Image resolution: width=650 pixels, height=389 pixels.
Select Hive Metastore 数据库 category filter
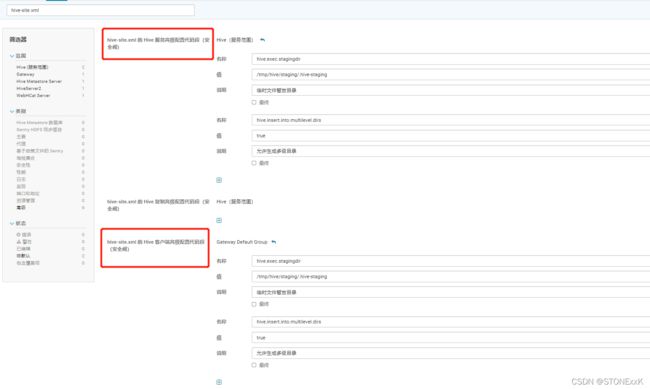click(39, 123)
